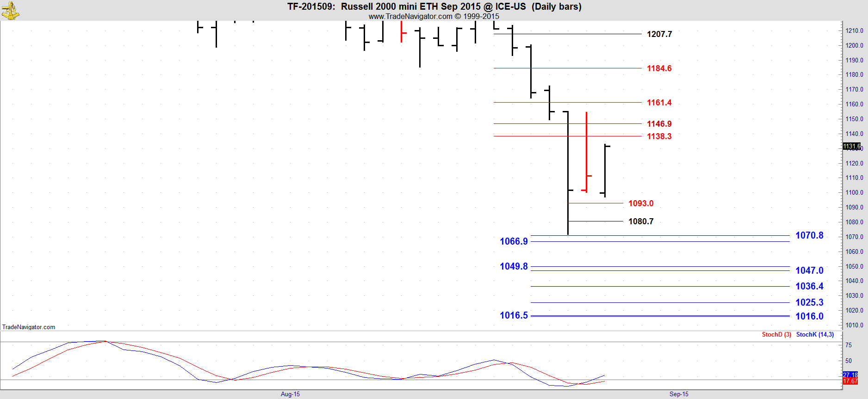Click the Trade Navigator gold logo icon
Screen dimensions: 868x399
(x=10, y=11)
